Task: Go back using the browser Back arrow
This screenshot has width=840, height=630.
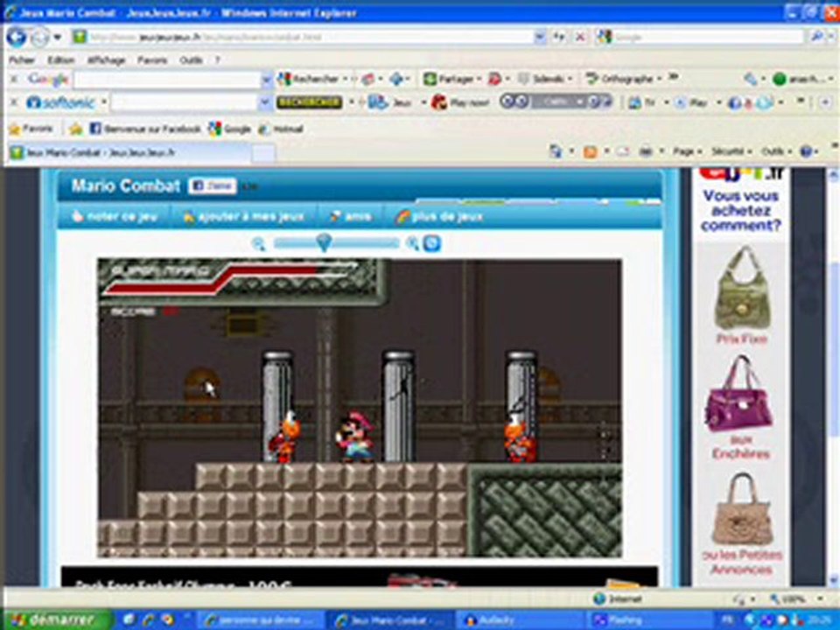Action: click(x=16, y=37)
